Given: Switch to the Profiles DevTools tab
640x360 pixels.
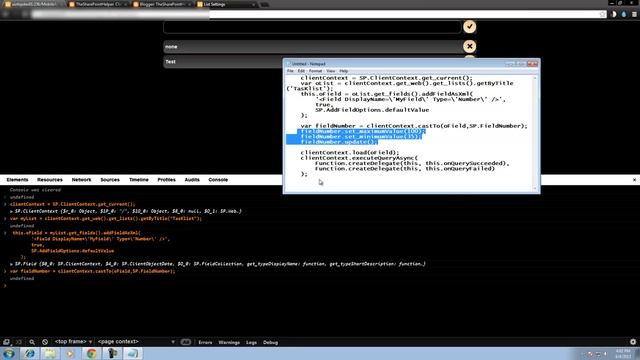Looking at the screenshot, I should 167,180.
